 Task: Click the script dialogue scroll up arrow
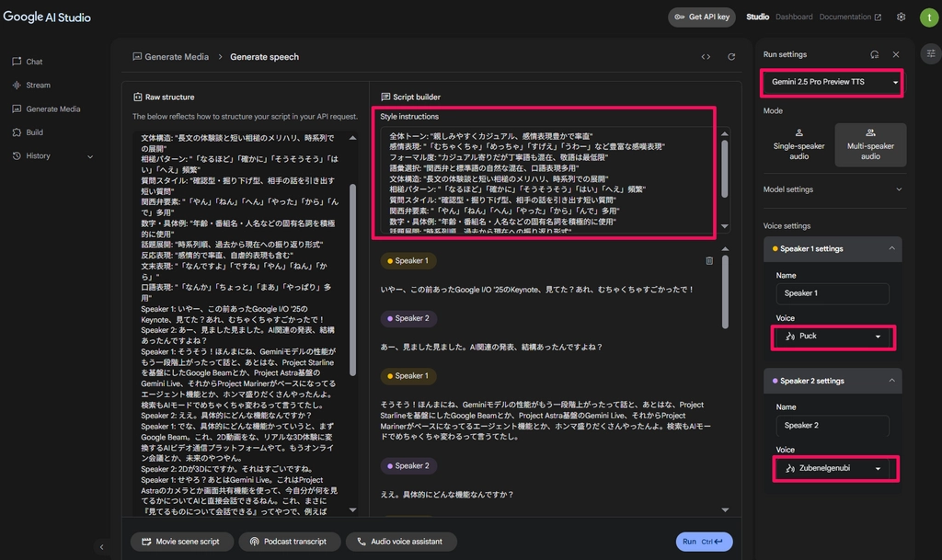click(725, 248)
